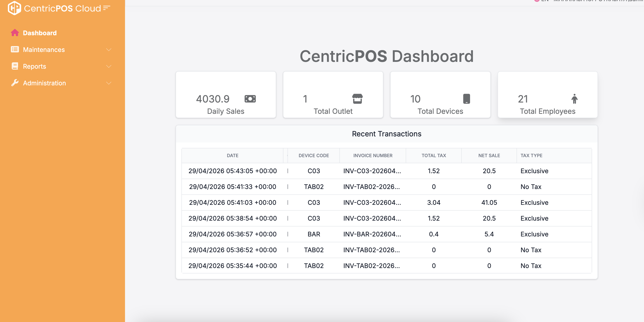Click the BAR device code cell
Image resolution: width=644 pixels, height=322 pixels.
(x=314, y=234)
